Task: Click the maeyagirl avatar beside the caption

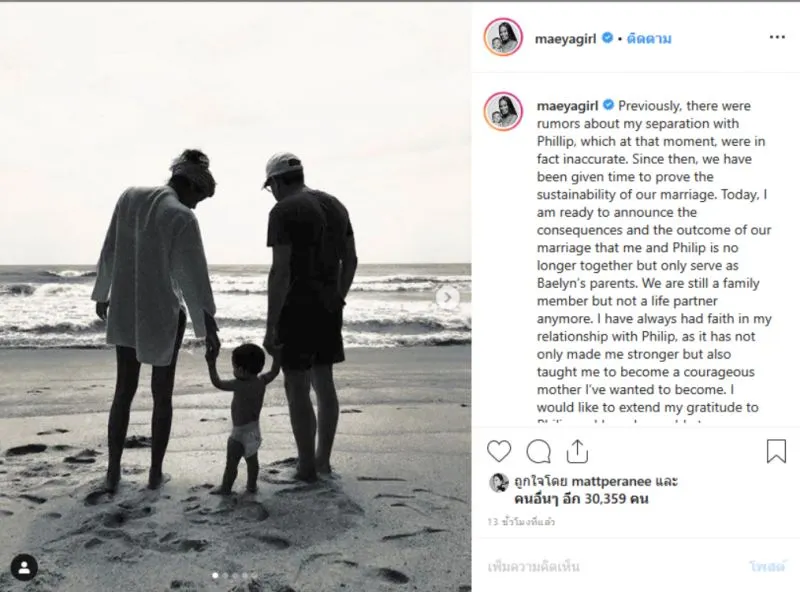Action: tap(503, 112)
